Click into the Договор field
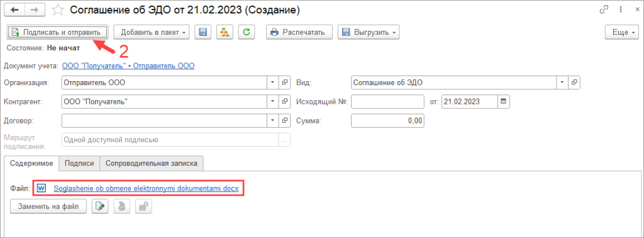Viewport: 644px width, 238px height. pyautogui.click(x=164, y=121)
